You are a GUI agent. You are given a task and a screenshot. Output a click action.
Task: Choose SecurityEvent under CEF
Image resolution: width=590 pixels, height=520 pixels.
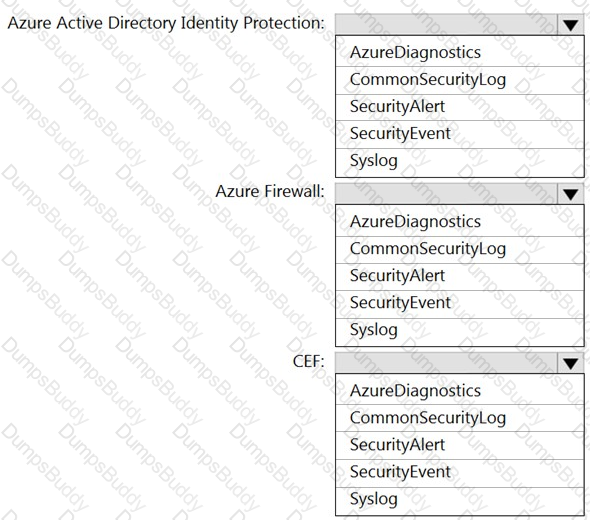(x=460, y=473)
